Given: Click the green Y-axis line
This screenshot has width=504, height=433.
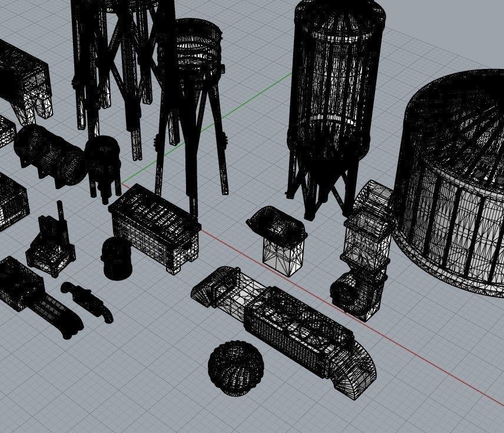Looking at the screenshot, I should tap(257, 94).
